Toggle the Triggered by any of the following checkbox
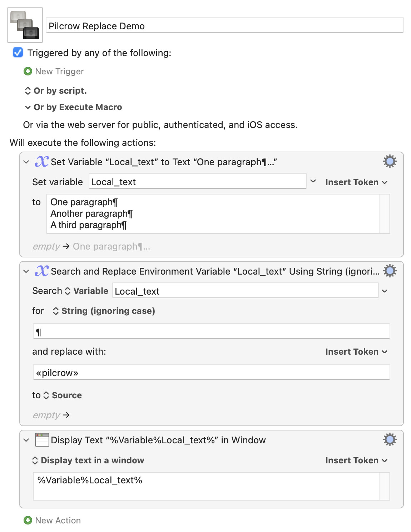The image size is (411, 532). point(18,53)
